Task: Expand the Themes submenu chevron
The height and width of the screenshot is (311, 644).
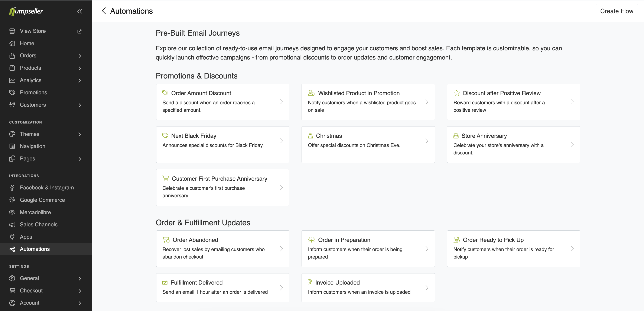Action: click(x=79, y=134)
